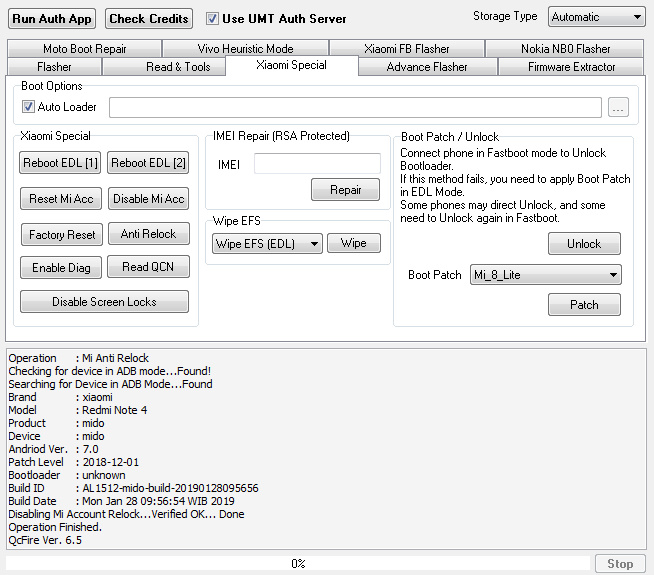The width and height of the screenshot is (654, 575).
Task: Expand the Wipe EFS mode dropdown
Action: [x=267, y=243]
